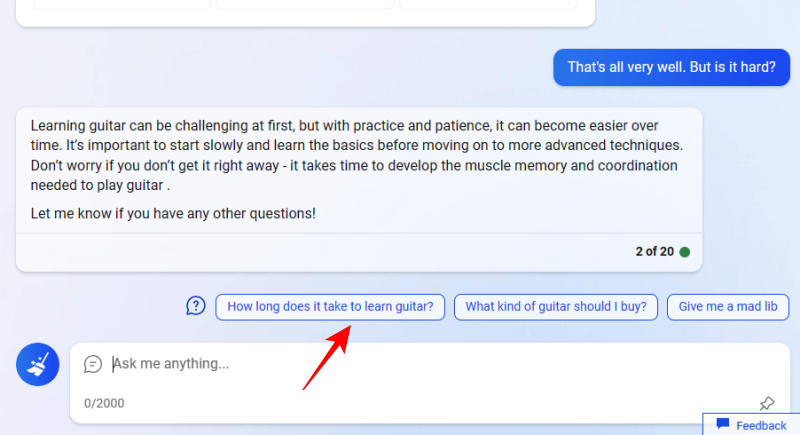
Task: Click the question mark suggestions icon
Action: click(x=196, y=306)
